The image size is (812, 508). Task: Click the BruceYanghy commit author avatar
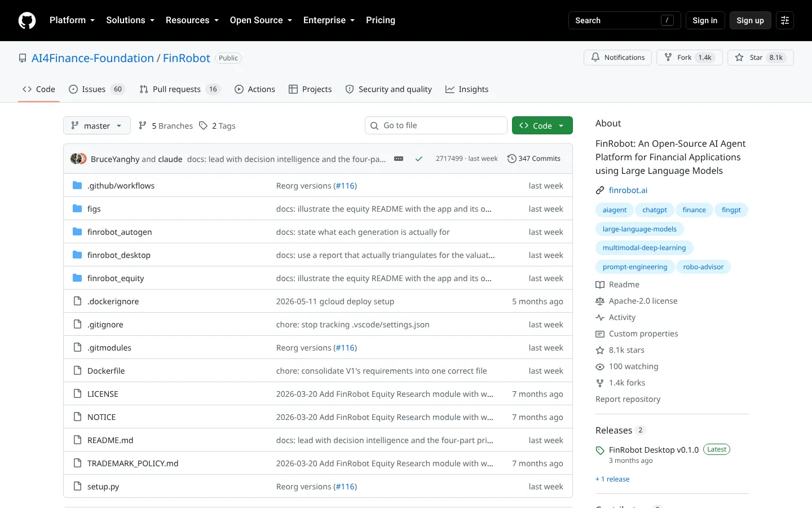pyautogui.click(x=76, y=159)
